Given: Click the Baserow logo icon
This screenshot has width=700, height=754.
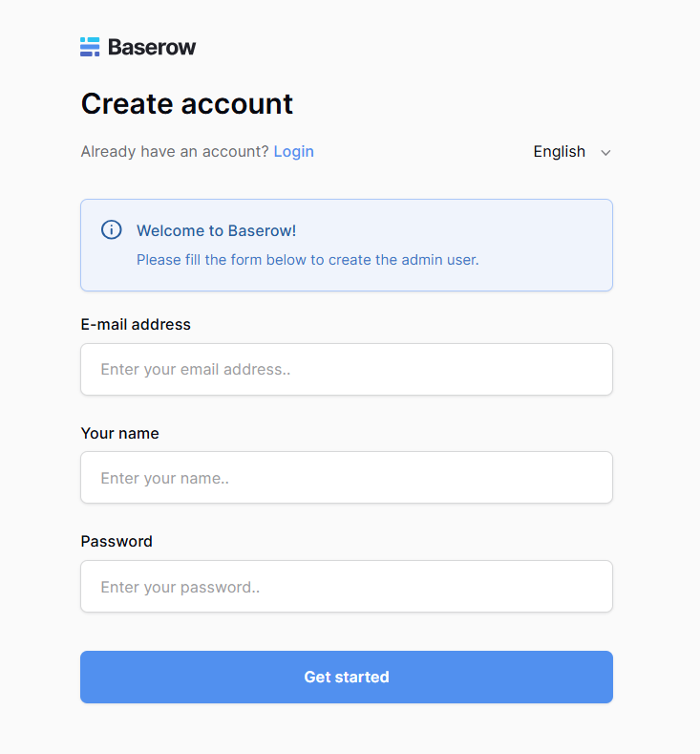Looking at the screenshot, I should (x=90, y=47).
